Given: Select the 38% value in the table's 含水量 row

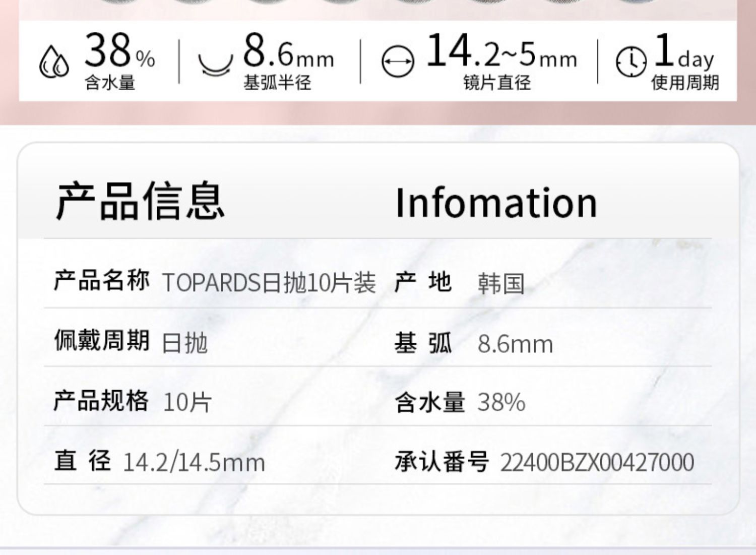Looking at the screenshot, I should coord(501,402).
